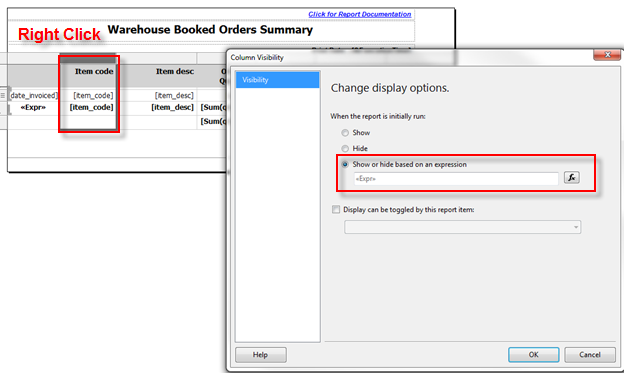Click the OK button
624x373 pixels.
coord(533,355)
